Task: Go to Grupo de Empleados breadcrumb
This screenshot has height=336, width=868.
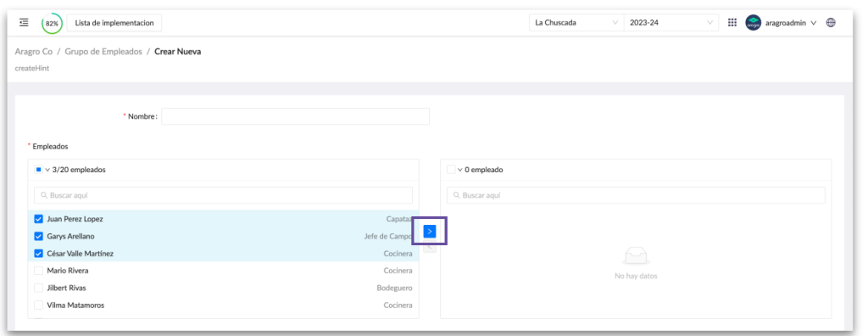Action: tap(103, 52)
